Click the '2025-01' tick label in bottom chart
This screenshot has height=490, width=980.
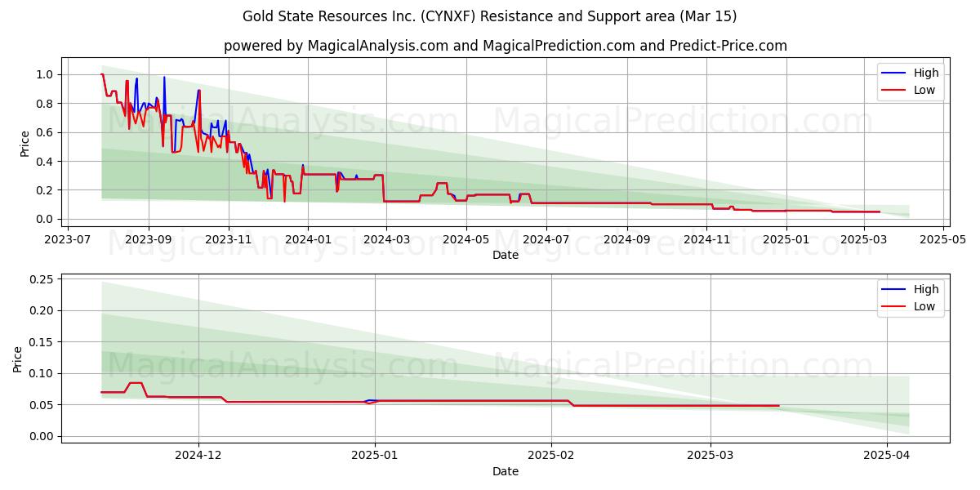click(x=375, y=456)
